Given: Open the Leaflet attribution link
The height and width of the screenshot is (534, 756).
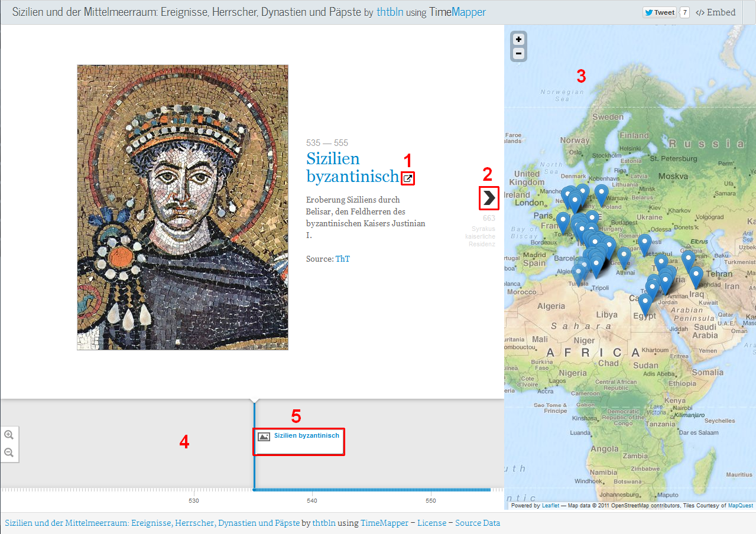Looking at the screenshot, I should point(550,506).
